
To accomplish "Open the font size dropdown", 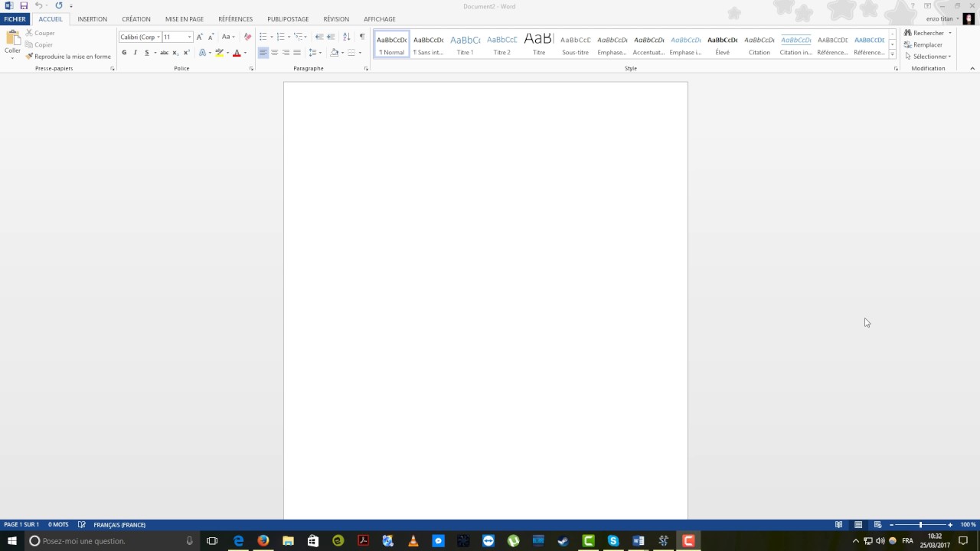I will coord(189,37).
